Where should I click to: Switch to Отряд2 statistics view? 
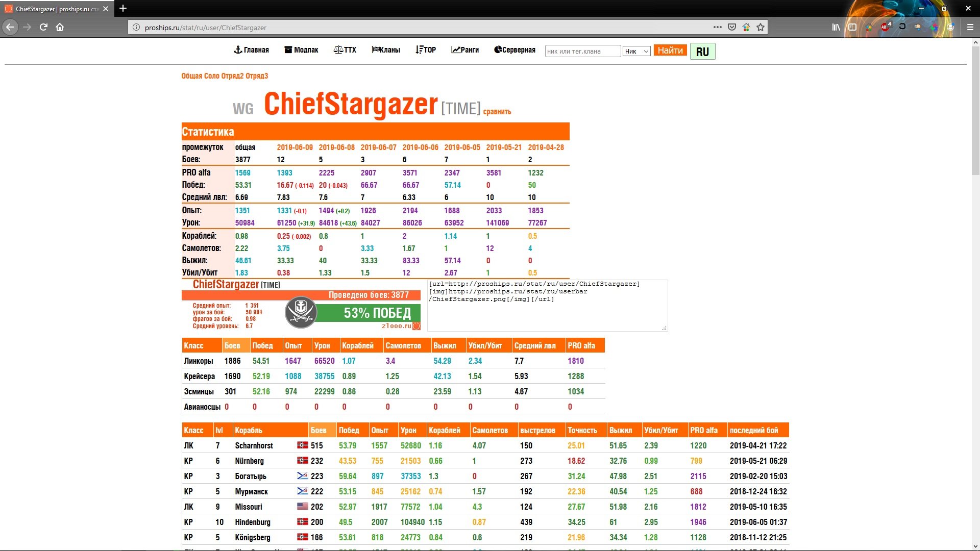[x=232, y=76]
